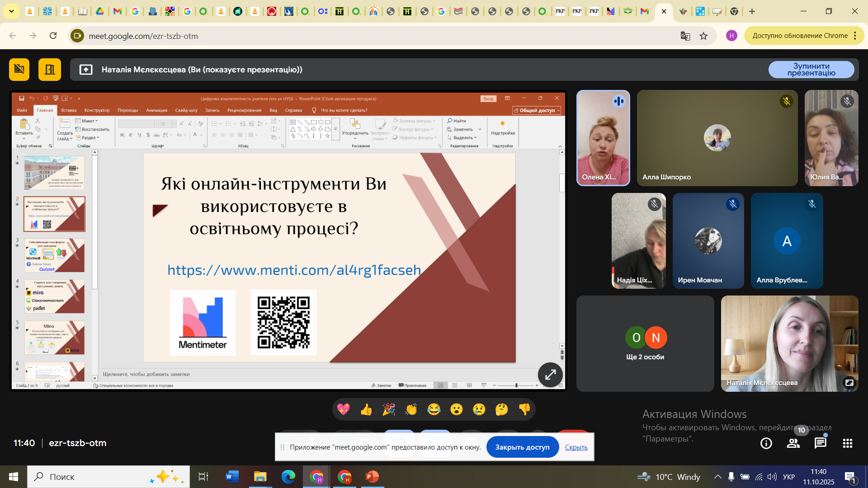Expand the shared presentation to fullscreen
This screenshot has width=868, height=488.
click(x=550, y=375)
